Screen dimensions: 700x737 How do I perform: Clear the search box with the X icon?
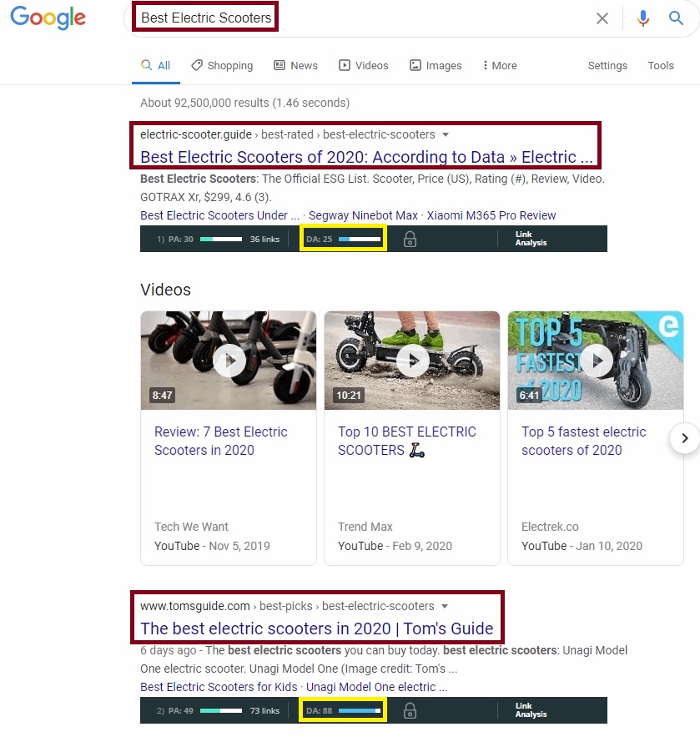[602, 18]
